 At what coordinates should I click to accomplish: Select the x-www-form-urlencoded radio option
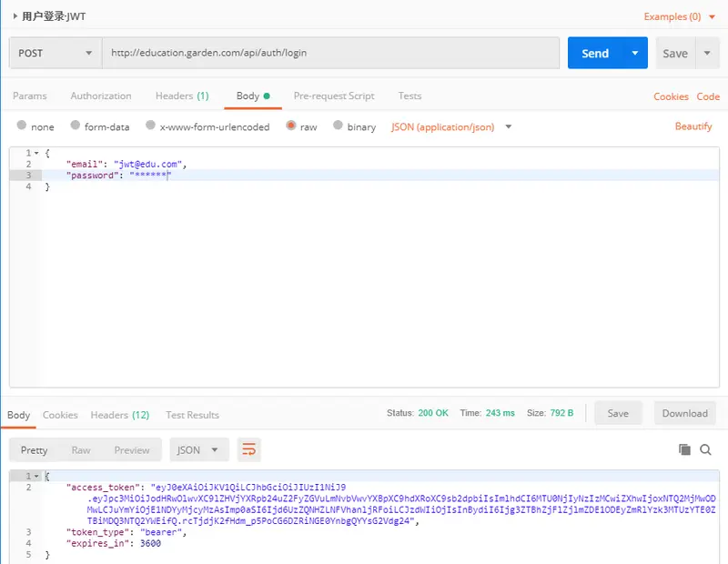[x=150, y=125]
